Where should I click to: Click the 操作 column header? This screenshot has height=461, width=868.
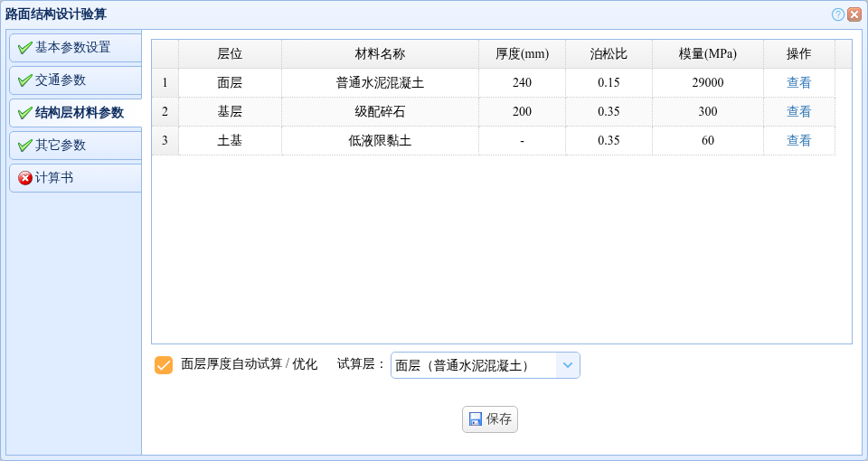click(x=798, y=53)
